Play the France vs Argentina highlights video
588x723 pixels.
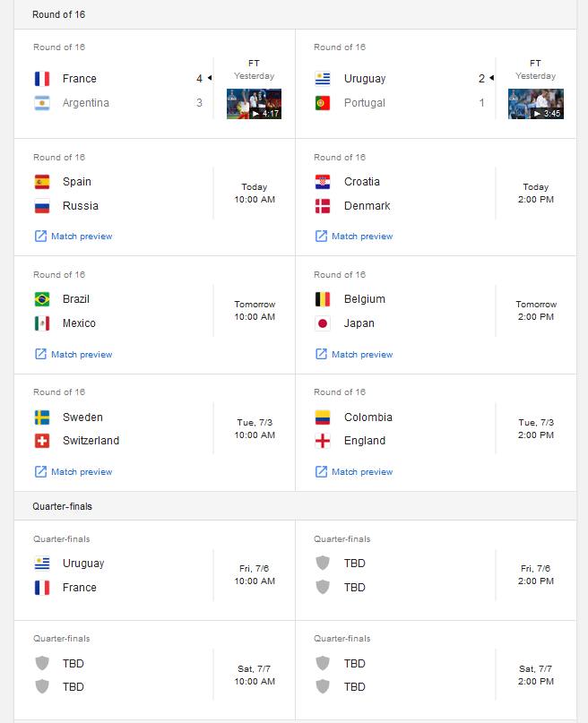tap(254, 104)
